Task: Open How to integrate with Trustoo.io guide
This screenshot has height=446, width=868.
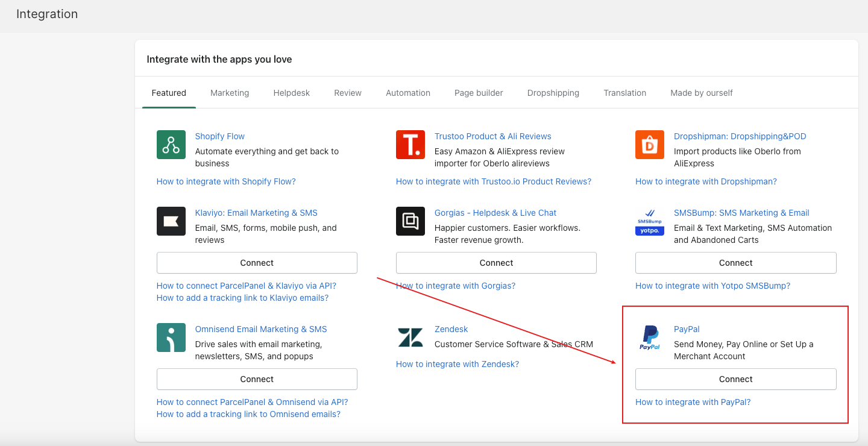Action: pyautogui.click(x=494, y=181)
